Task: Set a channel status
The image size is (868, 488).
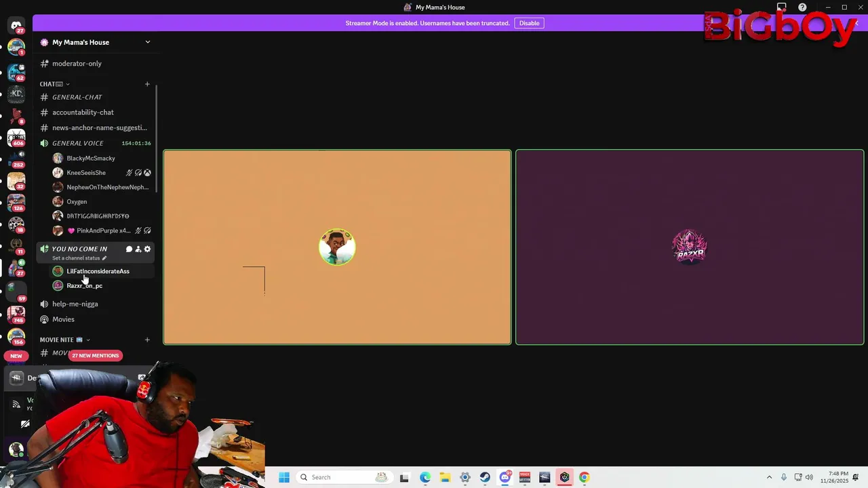Action: [x=79, y=258]
